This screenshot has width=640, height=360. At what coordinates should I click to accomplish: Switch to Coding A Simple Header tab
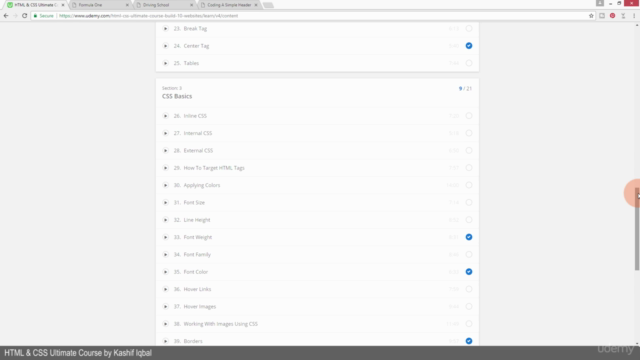(229, 5)
